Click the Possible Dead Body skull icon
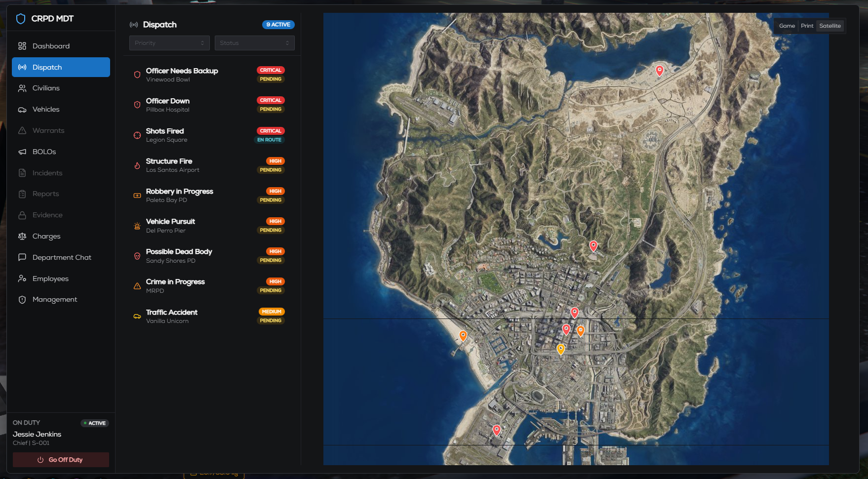Screen dimensions: 868x479 (137, 256)
